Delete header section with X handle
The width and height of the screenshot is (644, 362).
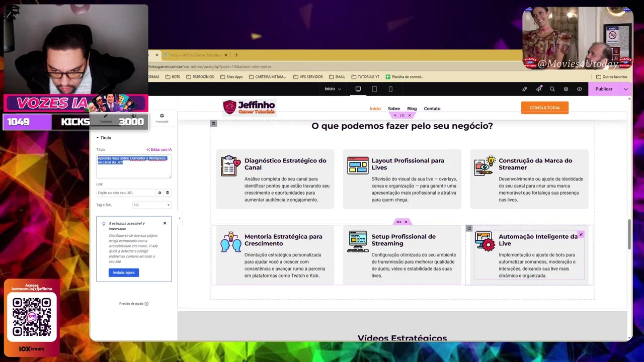point(409,115)
